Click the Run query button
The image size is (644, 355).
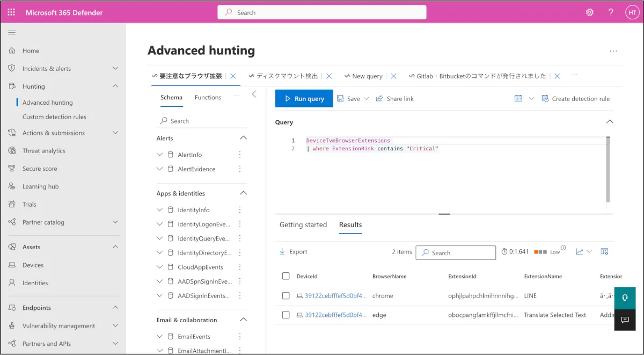(x=304, y=99)
